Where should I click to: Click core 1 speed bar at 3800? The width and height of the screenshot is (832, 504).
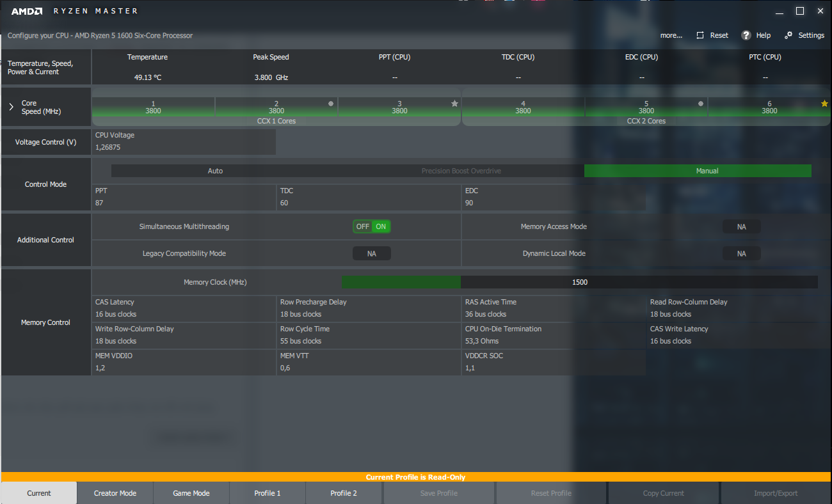click(154, 107)
